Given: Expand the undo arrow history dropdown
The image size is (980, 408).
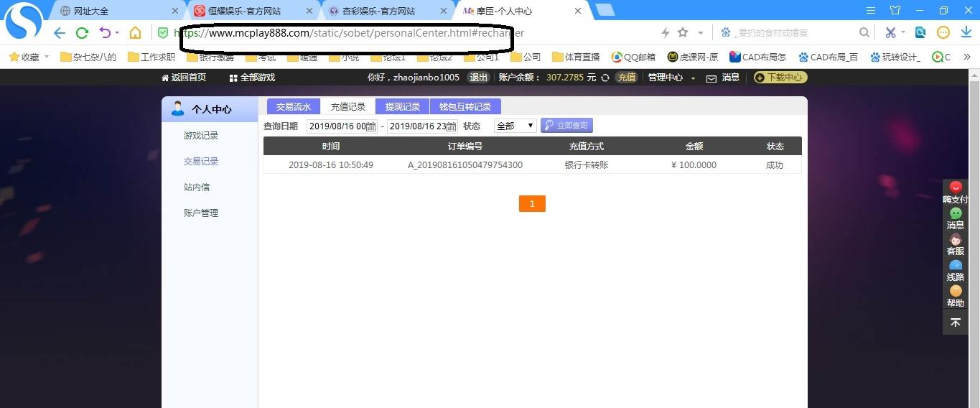Looking at the screenshot, I should pos(117,33).
